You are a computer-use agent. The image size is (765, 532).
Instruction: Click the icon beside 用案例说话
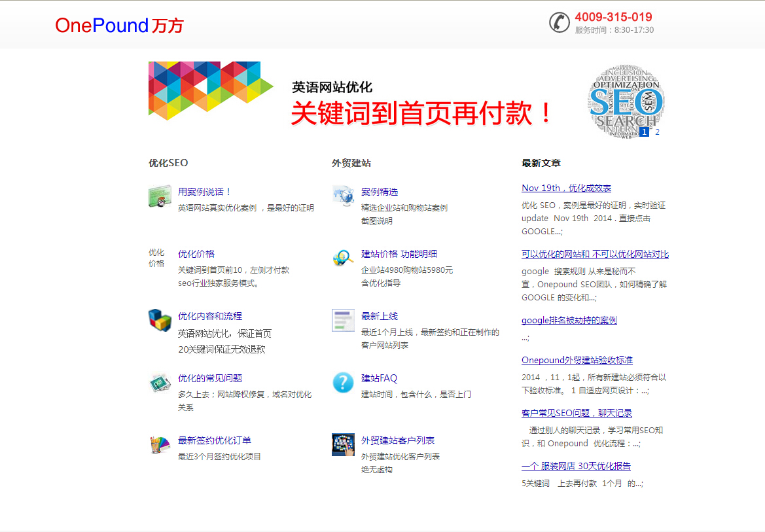click(160, 197)
